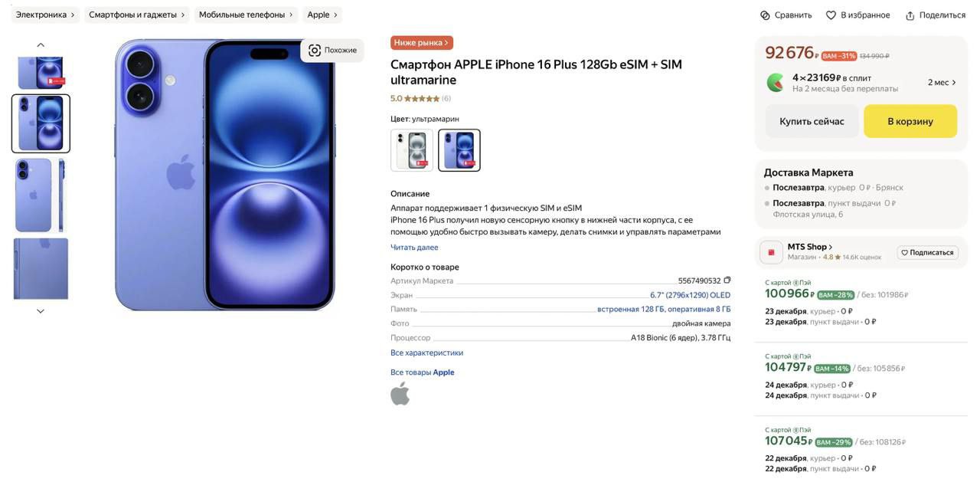The width and height of the screenshot is (980, 479).
Task: Click the Split payment green icon
Action: pyautogui.click(x=776, y=82)
